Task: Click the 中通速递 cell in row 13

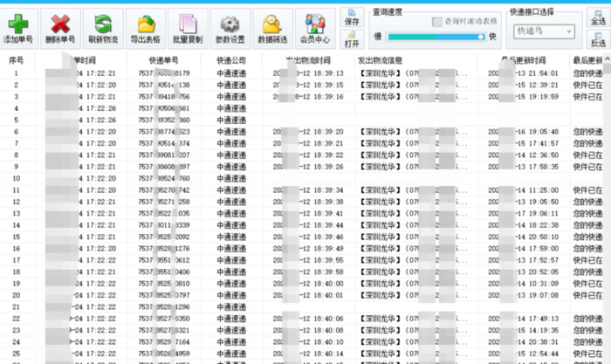Action: 231,213
